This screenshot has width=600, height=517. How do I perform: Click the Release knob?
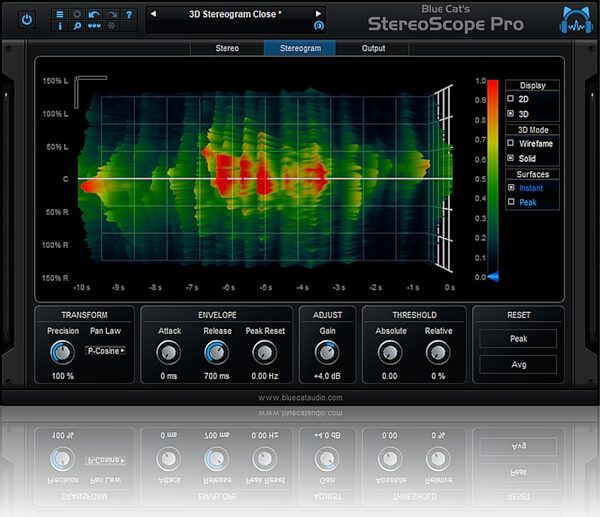pyautogui.click(x=217, y=352)
